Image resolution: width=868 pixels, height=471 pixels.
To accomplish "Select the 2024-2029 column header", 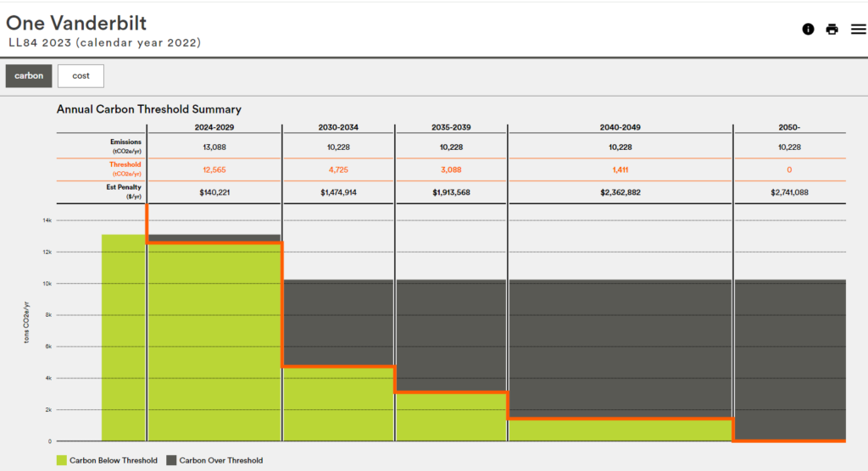I will tap(214, 127).
